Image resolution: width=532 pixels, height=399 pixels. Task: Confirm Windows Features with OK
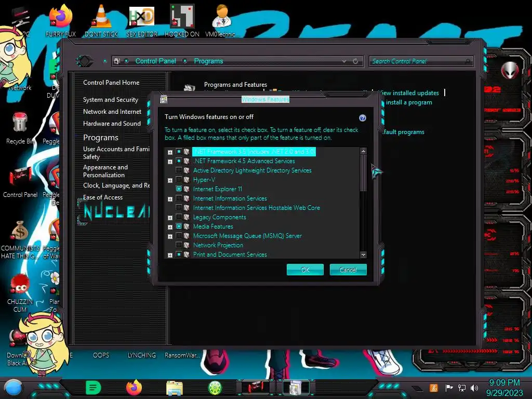305,270
